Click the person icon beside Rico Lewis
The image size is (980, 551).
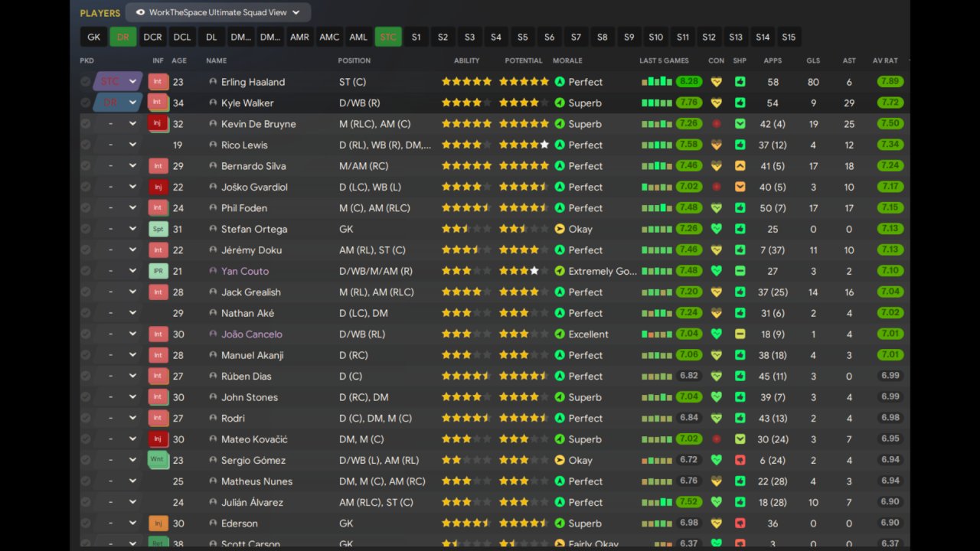(213, 145)
